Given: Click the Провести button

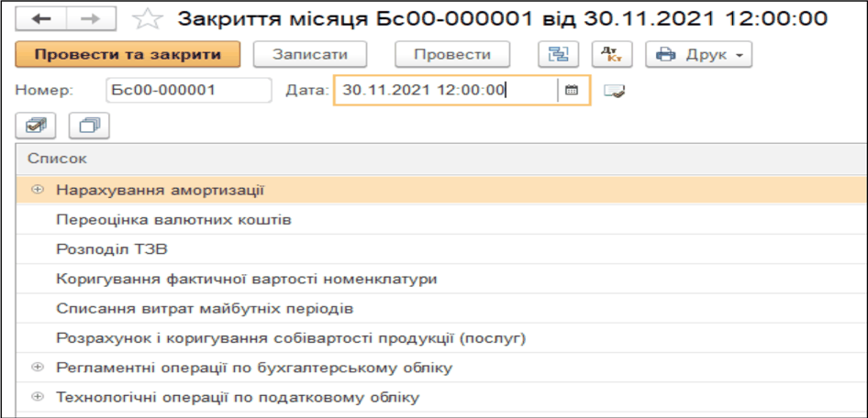Looking at the screenshot, I should pyautogui.click(x=452, y=55).
